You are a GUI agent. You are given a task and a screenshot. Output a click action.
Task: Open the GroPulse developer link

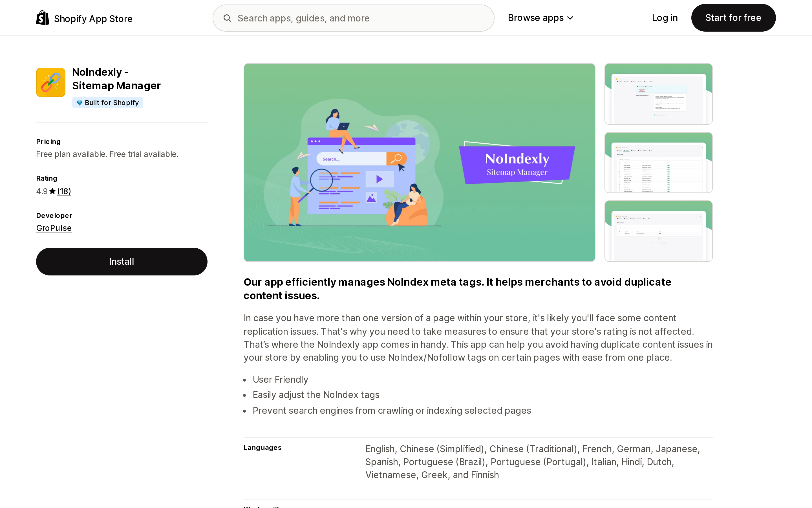[54, 228]
